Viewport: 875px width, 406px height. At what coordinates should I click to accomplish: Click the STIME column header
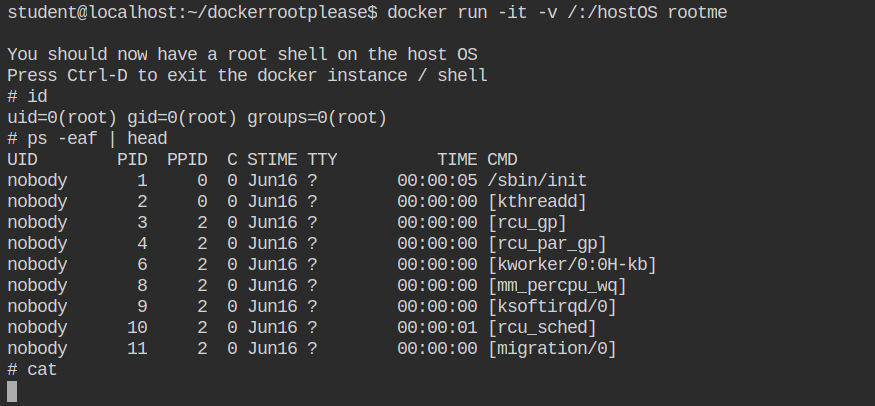tap(272, 160)
